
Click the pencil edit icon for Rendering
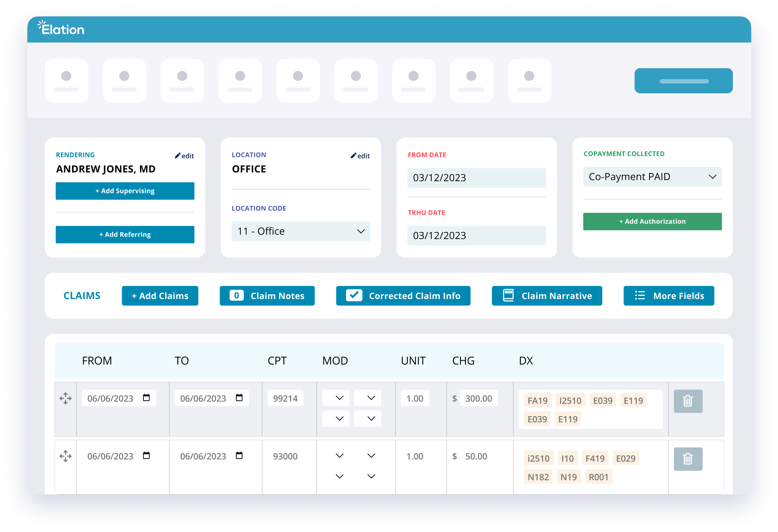(x=178, y=156)
